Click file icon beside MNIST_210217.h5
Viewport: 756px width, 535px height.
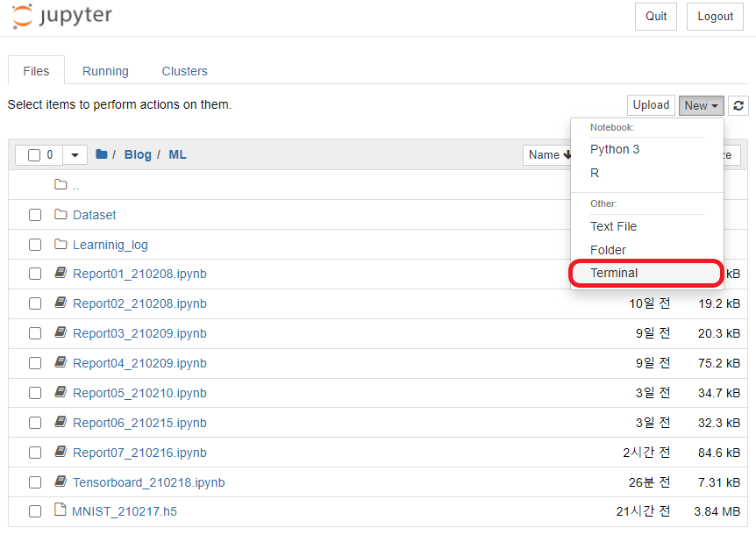tap(61, 510)
